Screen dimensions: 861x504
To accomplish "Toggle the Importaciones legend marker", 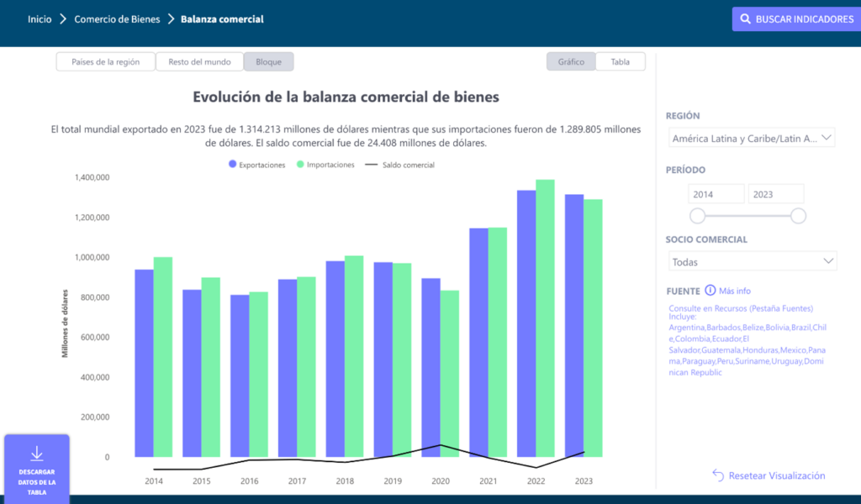I will 301,165.
